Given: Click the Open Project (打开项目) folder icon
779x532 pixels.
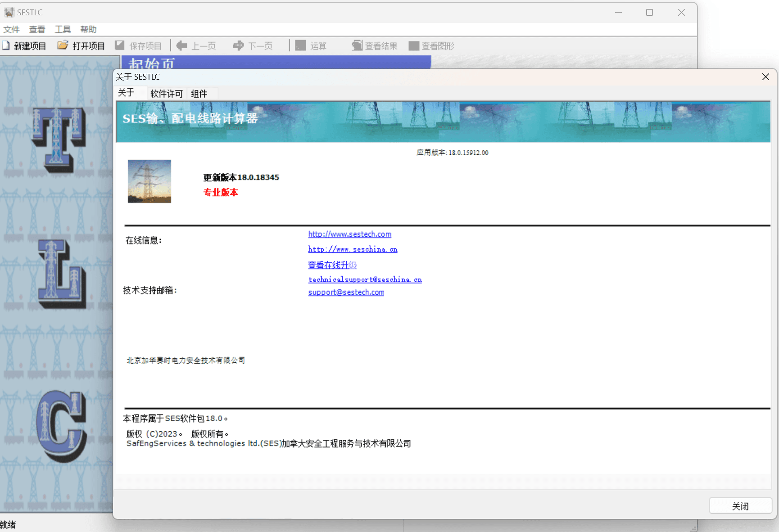Looking at the screenshot, I should click(x=63, y=45).
